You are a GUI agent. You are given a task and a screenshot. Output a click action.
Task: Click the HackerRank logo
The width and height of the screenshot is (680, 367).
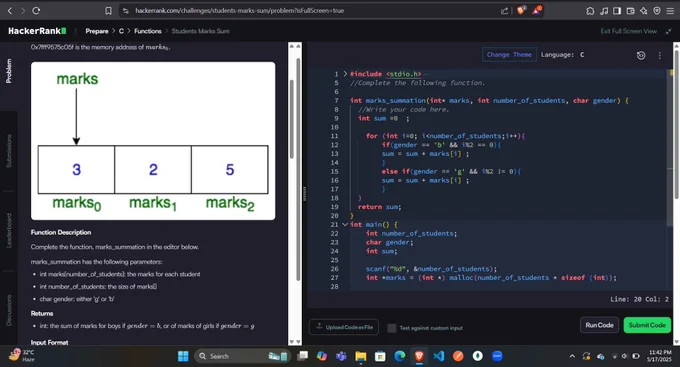(37, 31)
